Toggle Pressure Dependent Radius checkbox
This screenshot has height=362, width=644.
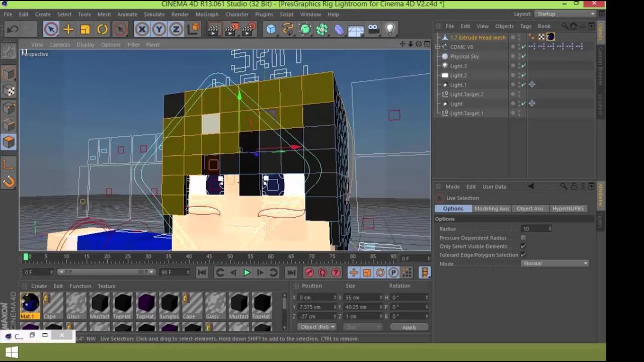pos(523,238)
